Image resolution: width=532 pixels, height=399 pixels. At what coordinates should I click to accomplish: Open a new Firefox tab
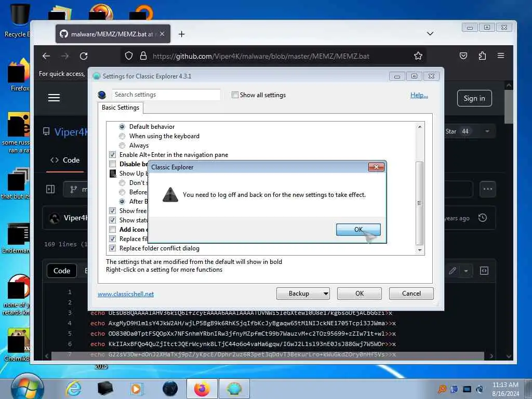(x=181, y=34)
